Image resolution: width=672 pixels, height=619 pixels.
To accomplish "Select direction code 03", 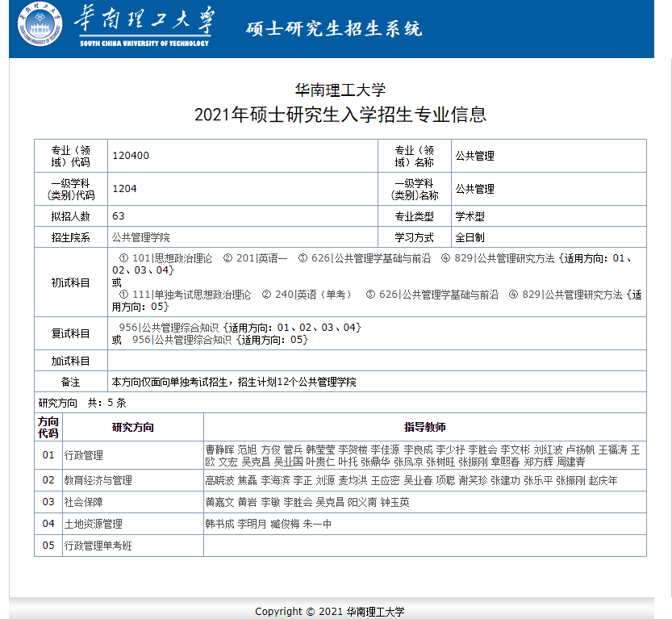I will point(48,501).
